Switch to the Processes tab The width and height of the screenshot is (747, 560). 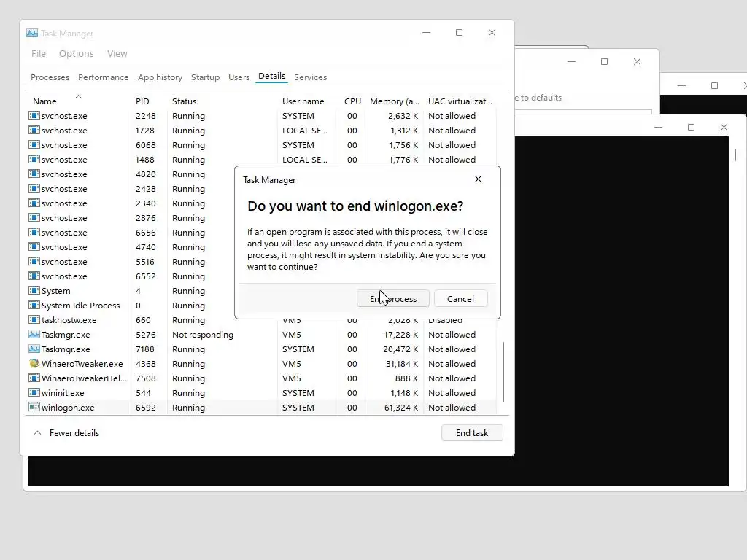click(x=50, y=77)
